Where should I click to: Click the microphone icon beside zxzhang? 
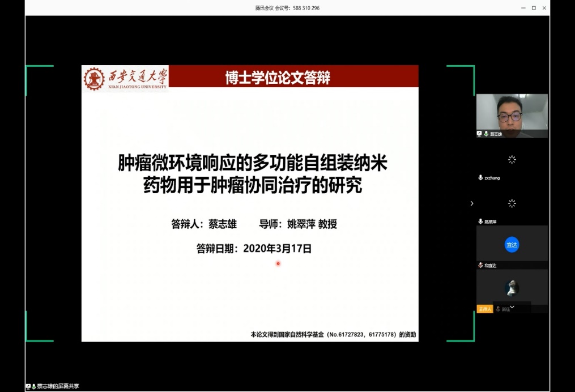point(480,178)
